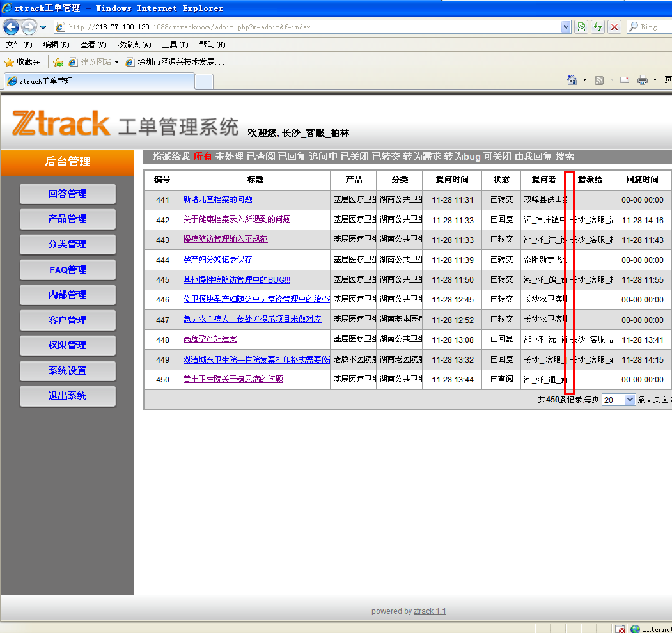Click the browser Forward arrow button
This screenshot has width=672, height=633.
(29, 27)
